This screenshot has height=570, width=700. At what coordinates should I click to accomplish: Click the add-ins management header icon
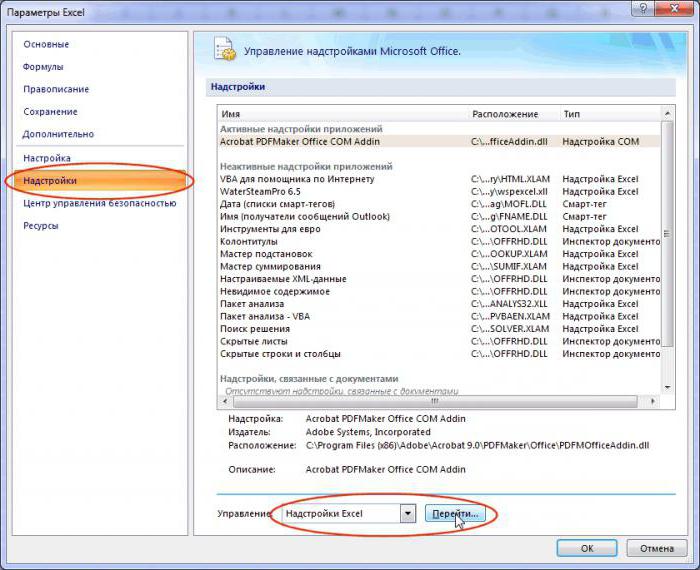[225, 49]
